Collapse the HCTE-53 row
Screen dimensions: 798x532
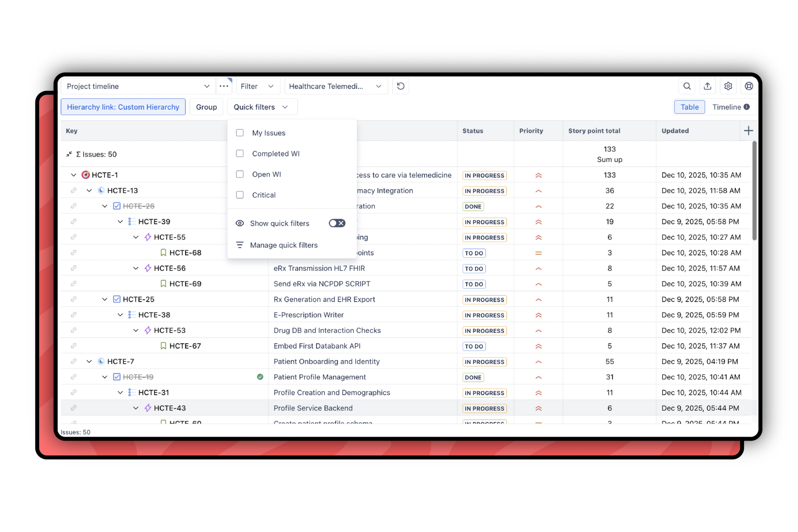pos(136,331)
